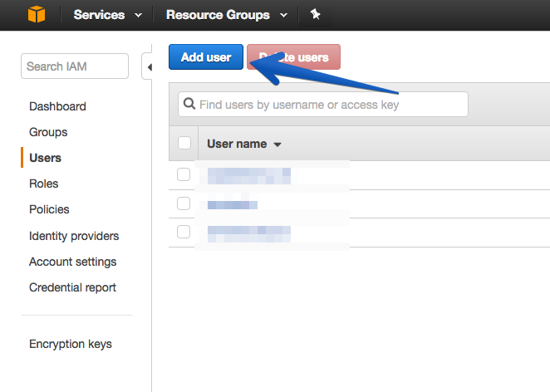
Task: Open Account settings page
Action: pyautogui.click(x=72, y=262)
